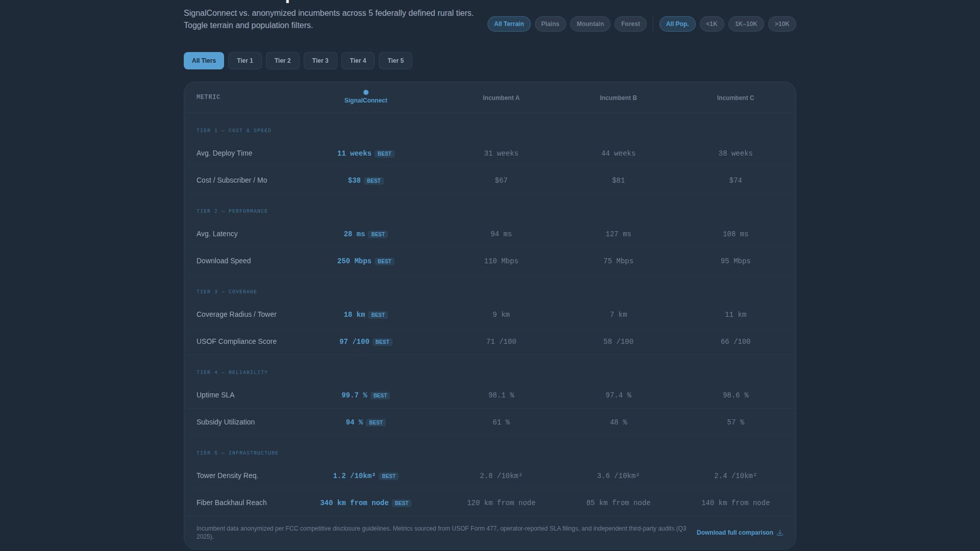Click the TIER 1 — COST & SPEED heading
Image resolution: width=980 pixels, height=551 pixels.
point(234,131)
